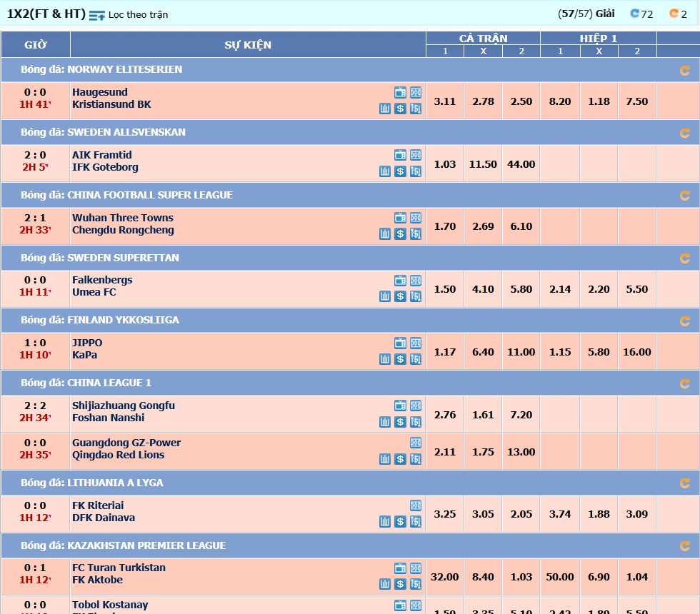Select full-time away odds 1.03 for FK Aktobe

click(x=521, y=577)
